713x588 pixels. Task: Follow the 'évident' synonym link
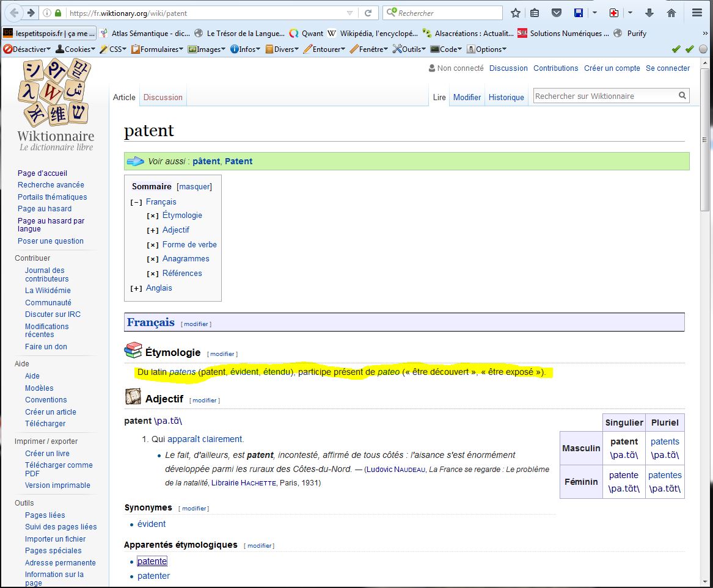152,524
